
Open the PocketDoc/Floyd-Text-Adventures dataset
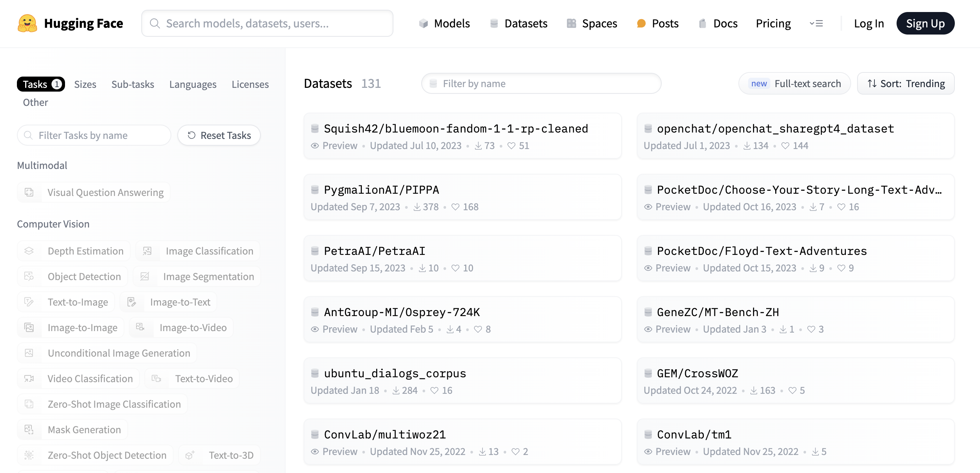(x=795, y=258)
